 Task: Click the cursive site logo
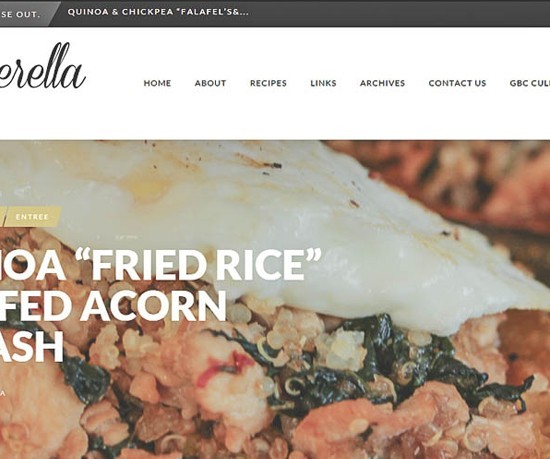pos(42,68)
